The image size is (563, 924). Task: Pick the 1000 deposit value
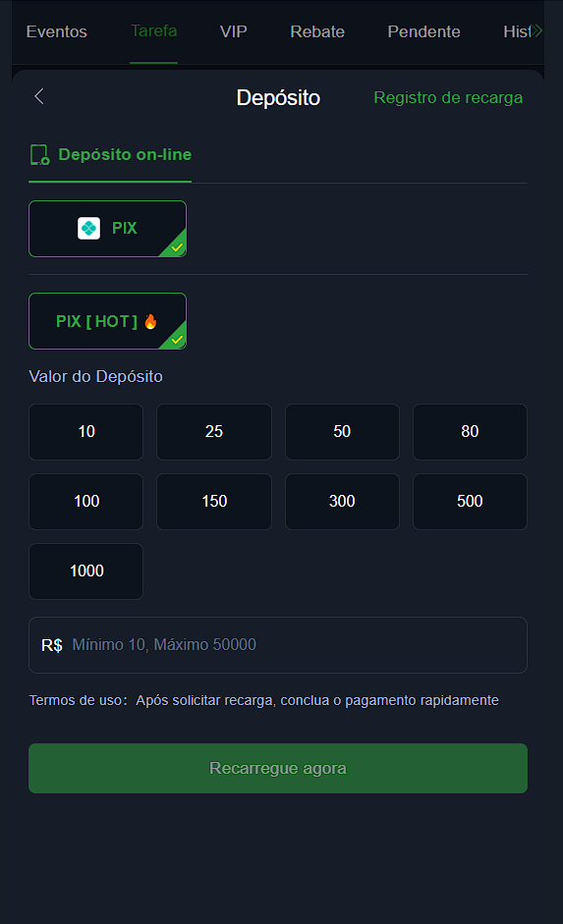click(86, 571)
